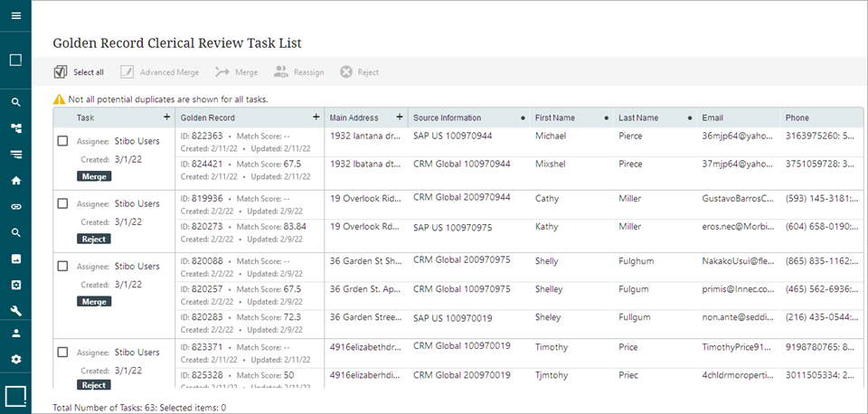This screenshot has height=414, width=868.
Task: Click the Reassign toolbar action
Action: coord(298,72)
